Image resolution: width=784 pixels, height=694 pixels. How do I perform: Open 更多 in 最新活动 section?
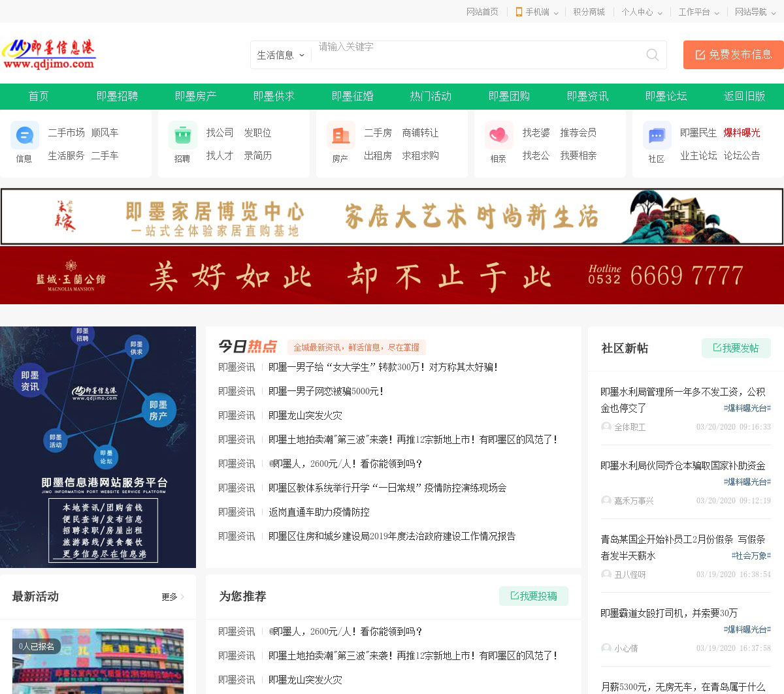[x=172, y=597]
